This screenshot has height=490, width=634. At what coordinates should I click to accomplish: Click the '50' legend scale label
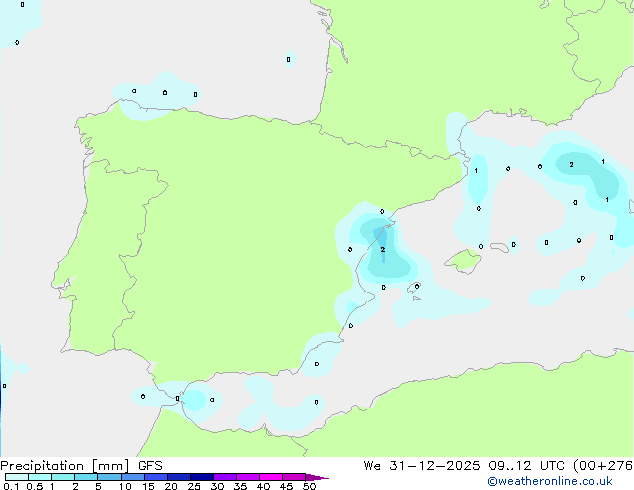[x=309, y=486]
